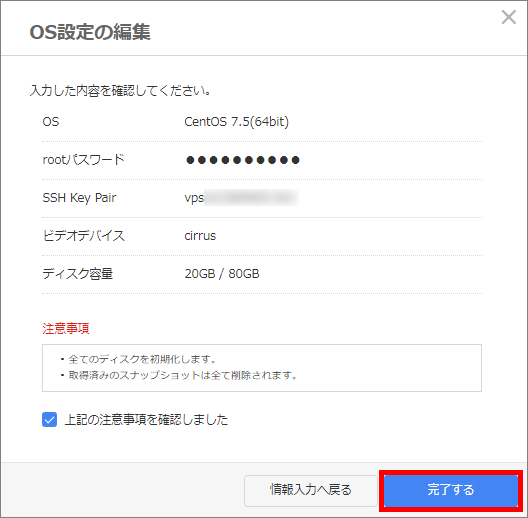
Task: Click the OS row label
Action: tap(51, 122)
